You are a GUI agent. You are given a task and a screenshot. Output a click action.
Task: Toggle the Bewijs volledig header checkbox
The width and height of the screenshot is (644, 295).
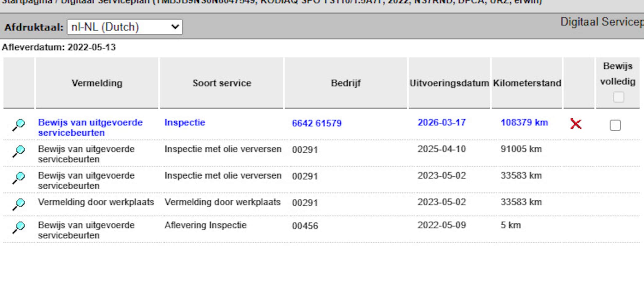click(618, 97)
